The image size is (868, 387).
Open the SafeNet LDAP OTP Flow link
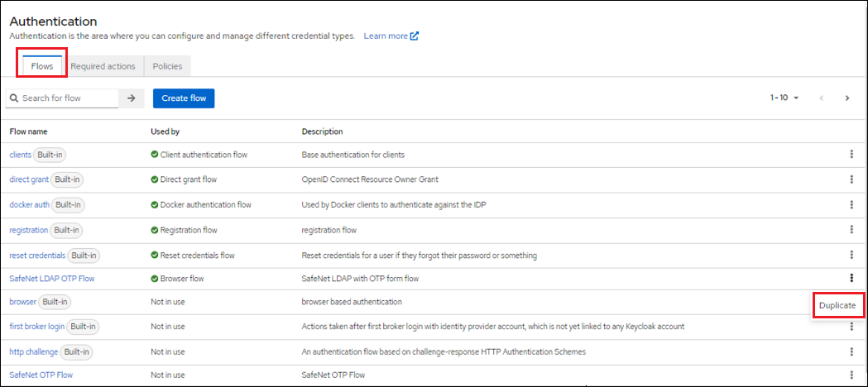(52, 279)
